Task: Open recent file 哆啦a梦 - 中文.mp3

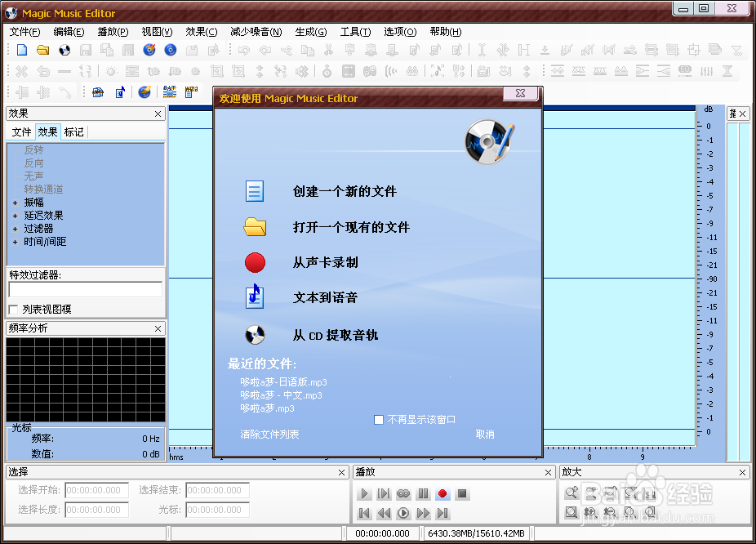Action: click(x=281, y=395)
